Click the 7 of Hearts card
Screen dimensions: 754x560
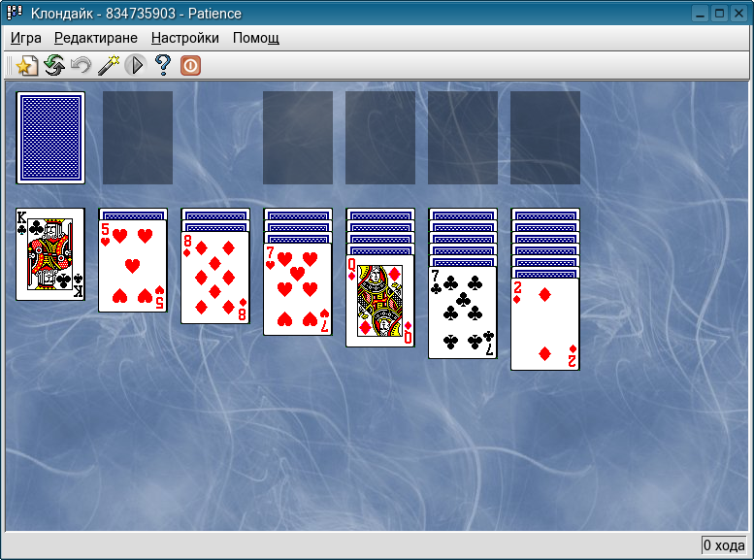pyautogui.click(x=298, y=290)
